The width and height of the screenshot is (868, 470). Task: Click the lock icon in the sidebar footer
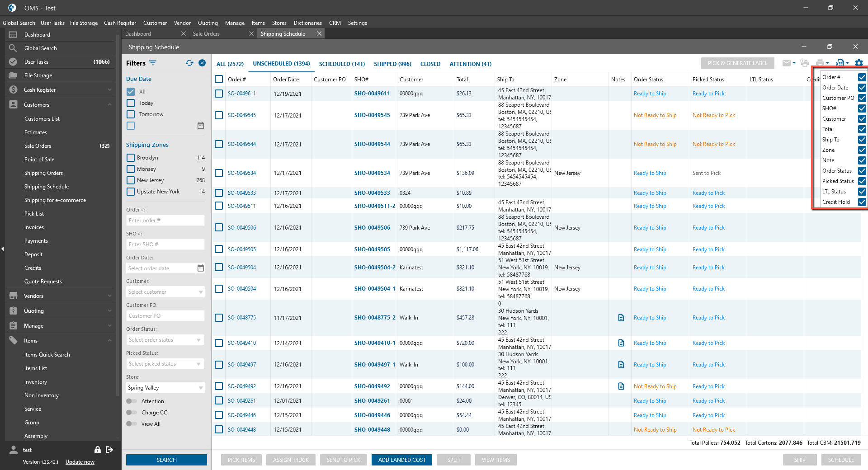[x=97, y=450]
